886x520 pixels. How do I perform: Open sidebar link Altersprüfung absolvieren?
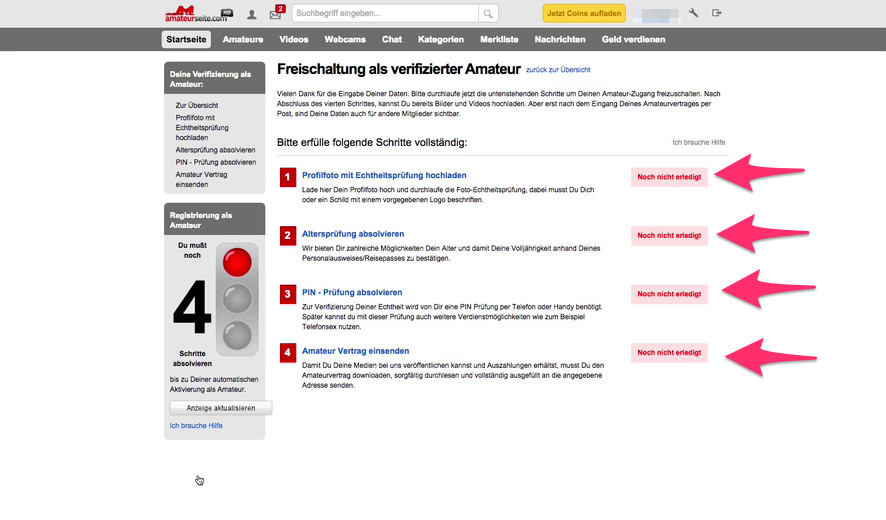(x=215, y=150)
